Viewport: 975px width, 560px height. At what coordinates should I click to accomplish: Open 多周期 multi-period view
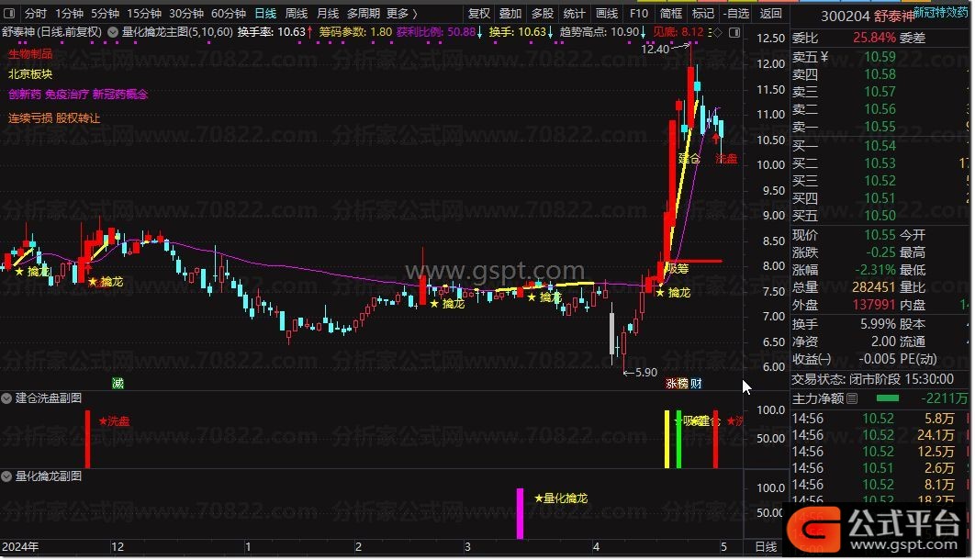[364, 13]
